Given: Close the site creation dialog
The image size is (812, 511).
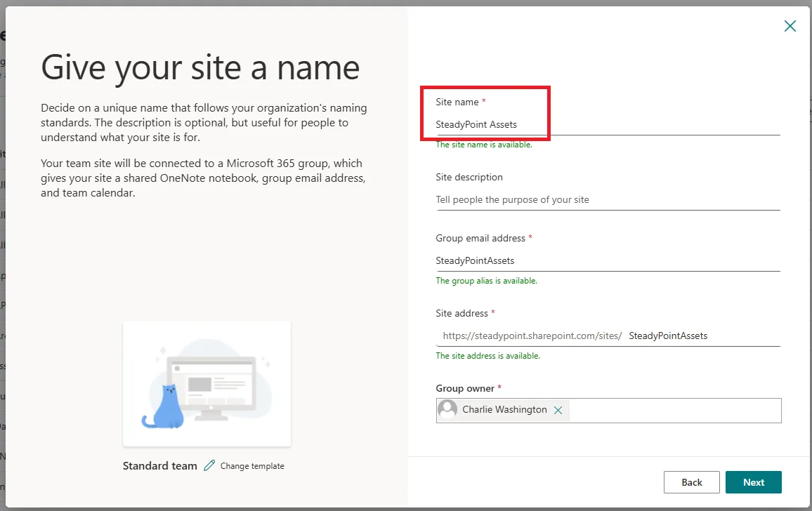Looking at the screenshot, I should [x=790, y=26].
